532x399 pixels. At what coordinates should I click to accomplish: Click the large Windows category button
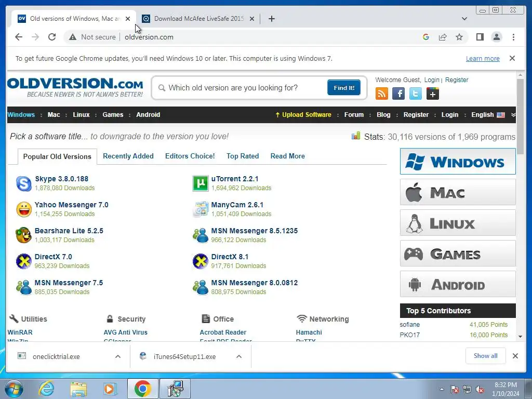point(458,161)
